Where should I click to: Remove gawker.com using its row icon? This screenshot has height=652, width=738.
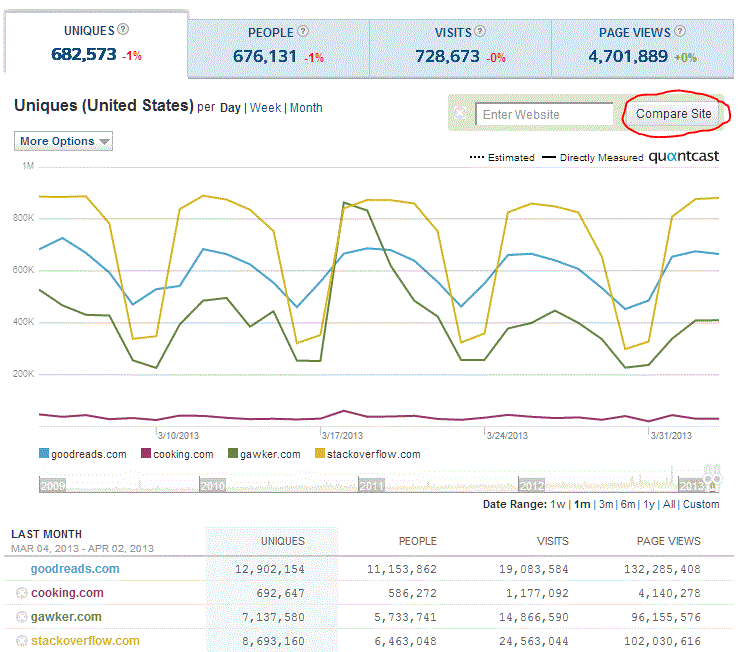coord(22,617)
